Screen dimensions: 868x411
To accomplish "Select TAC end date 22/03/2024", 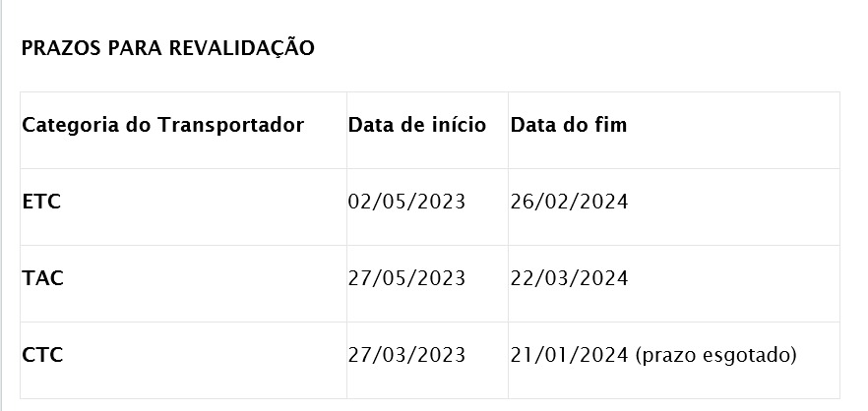I will click(569, 278).
